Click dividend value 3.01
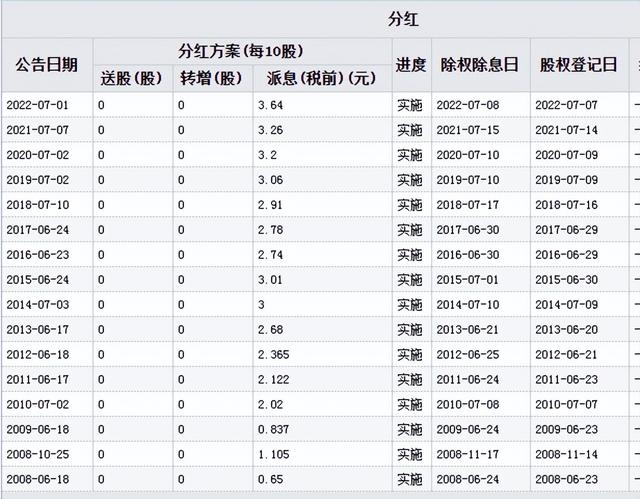 [x=270, y=279]
